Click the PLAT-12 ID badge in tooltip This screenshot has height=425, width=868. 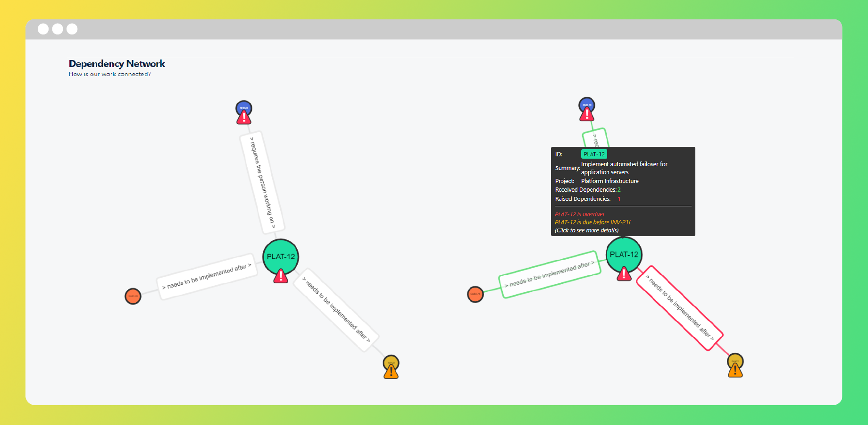[x=594, y=154]
